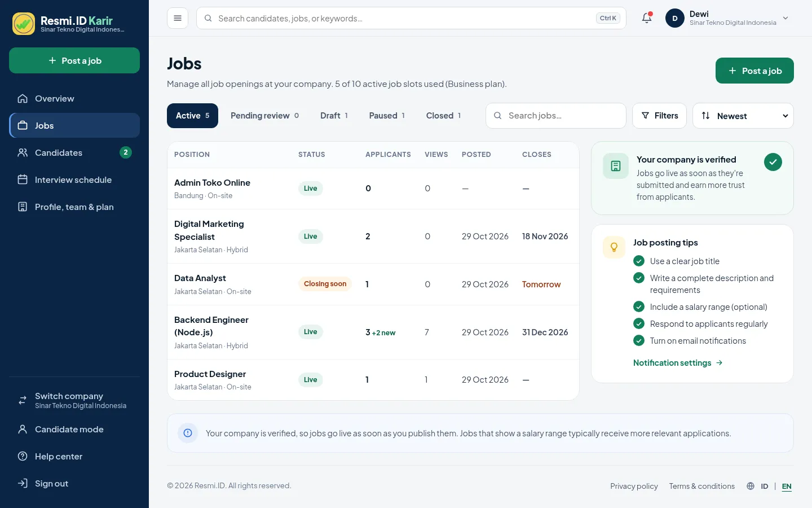Open the Filters panel
Screen dimensions: 812x508
pyautogui.click(x=659, y=116)
